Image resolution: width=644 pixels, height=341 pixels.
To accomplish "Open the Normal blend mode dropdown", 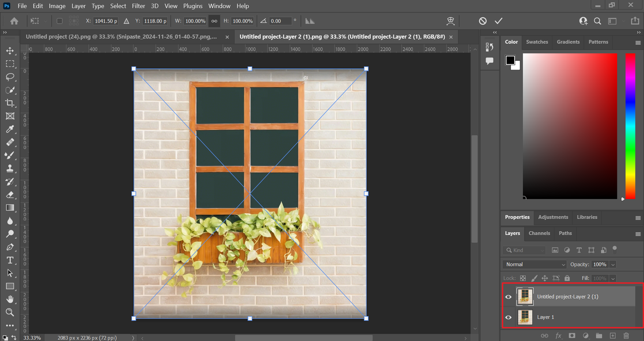I will click(535, 264).
